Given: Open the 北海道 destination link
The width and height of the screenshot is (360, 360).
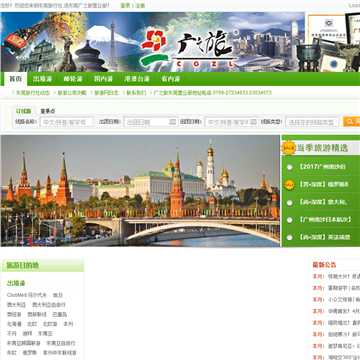Looking at the screenshot, I should pos(14,324).
